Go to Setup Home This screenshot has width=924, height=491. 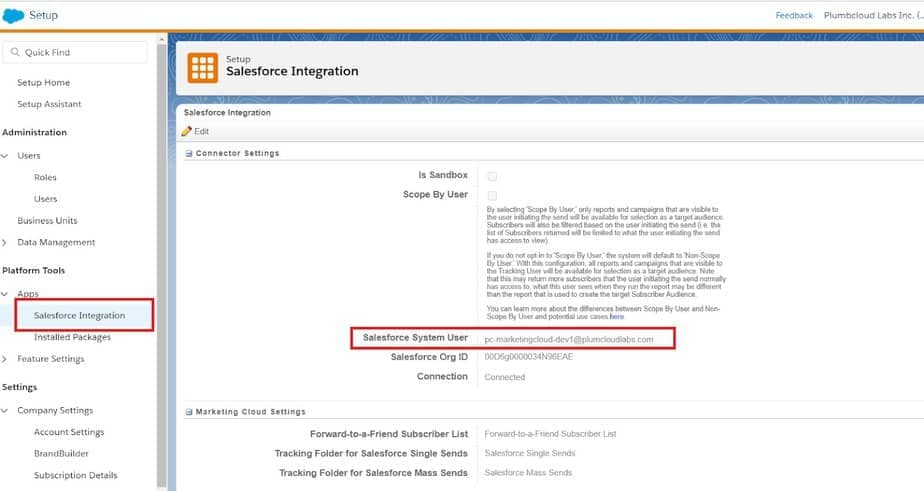point(44,83)
